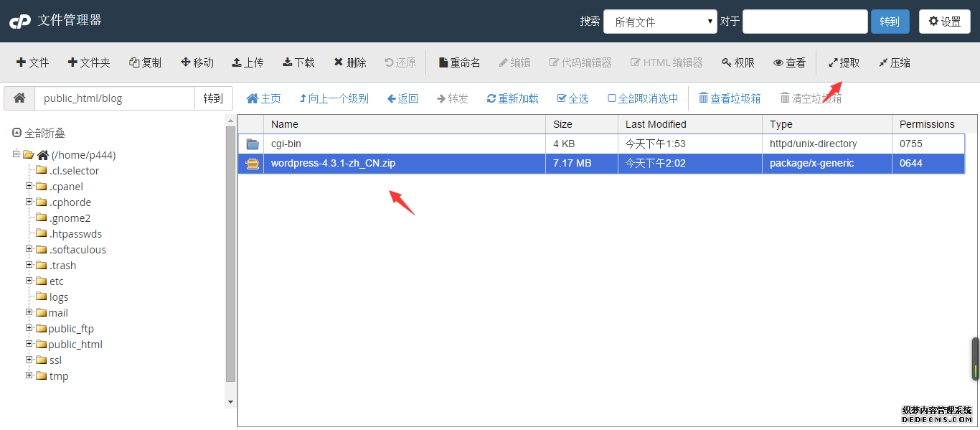Viewport: 980px width, 430px height.
Task: Open the 所有文件 search scope dropdown
Action: 660,22
